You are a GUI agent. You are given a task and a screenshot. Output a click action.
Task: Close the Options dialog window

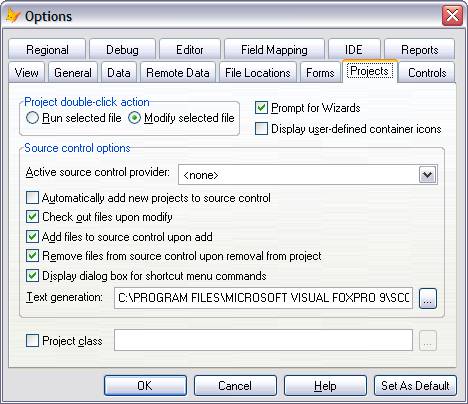tap(452, 16)
